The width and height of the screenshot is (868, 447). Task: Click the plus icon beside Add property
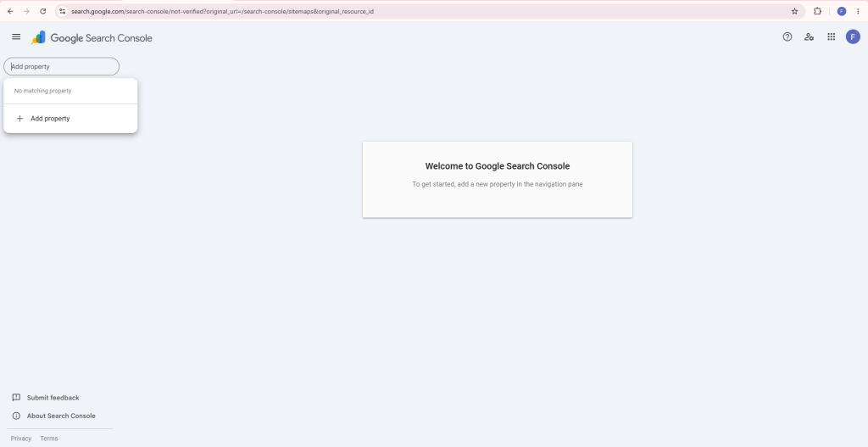coord(20,119)
